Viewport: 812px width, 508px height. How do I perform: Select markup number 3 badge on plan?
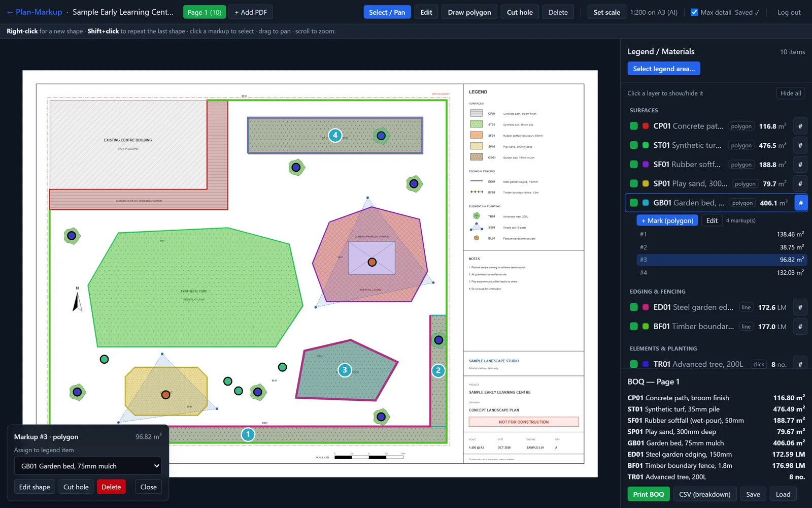[x=345, y=370]
